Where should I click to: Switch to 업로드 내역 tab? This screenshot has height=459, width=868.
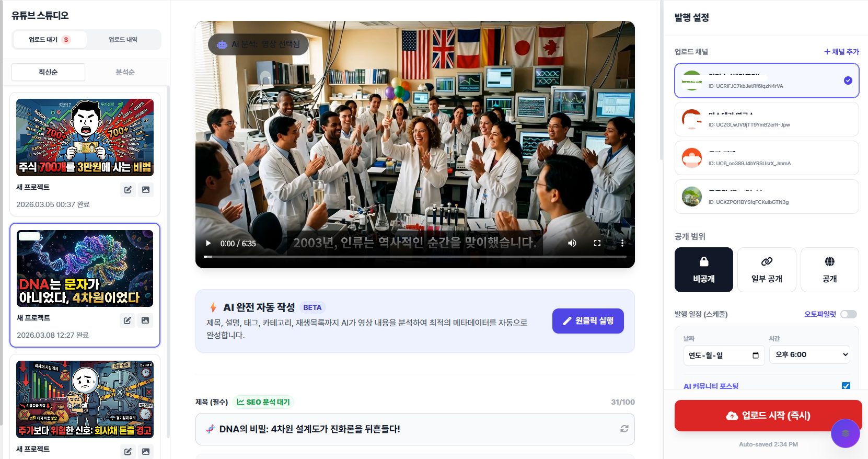tap(123, 40)
